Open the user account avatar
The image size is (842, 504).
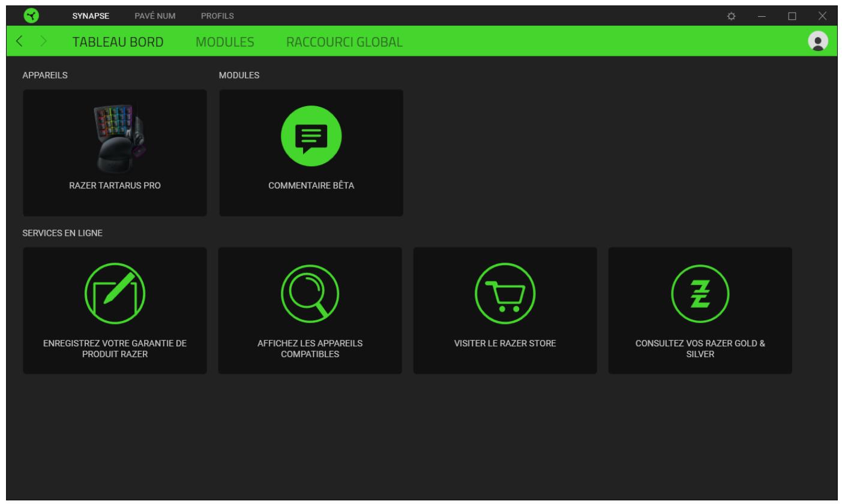(817, 41)
